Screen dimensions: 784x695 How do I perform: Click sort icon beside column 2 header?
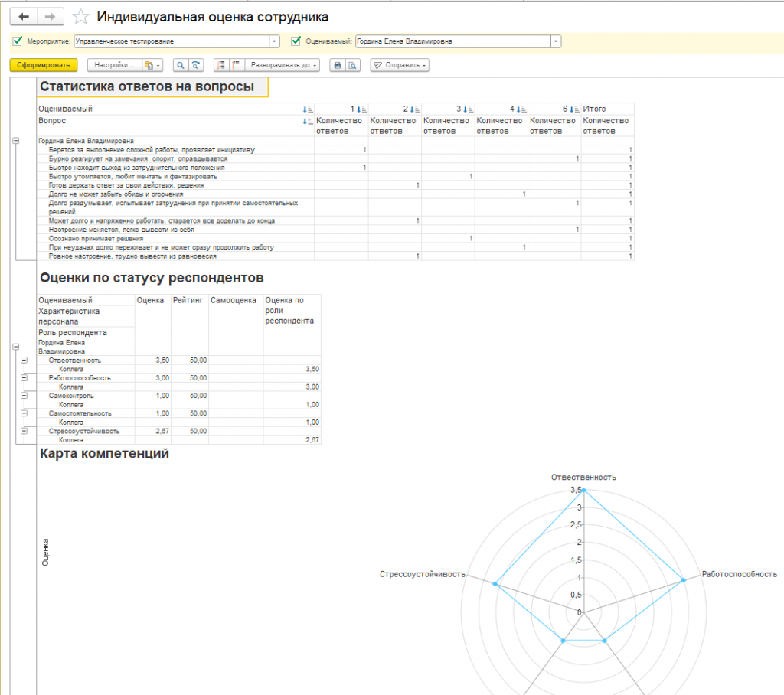pyautogui.click(x=415, y=109)
